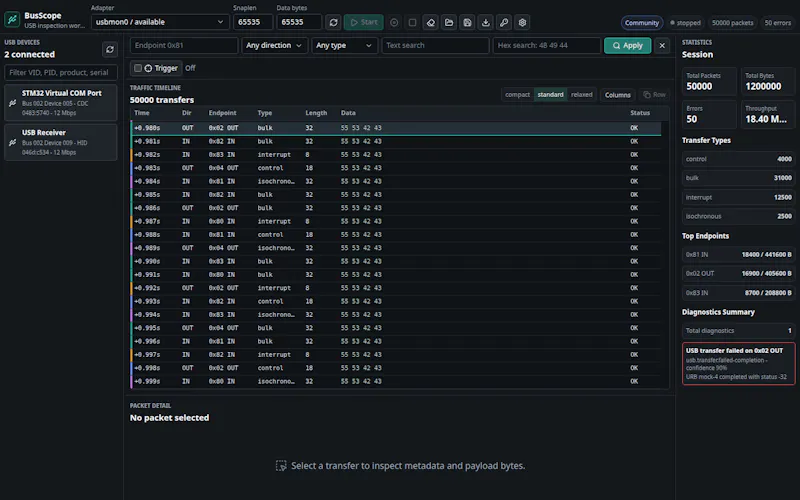Click the 50 errors badge

778,22
